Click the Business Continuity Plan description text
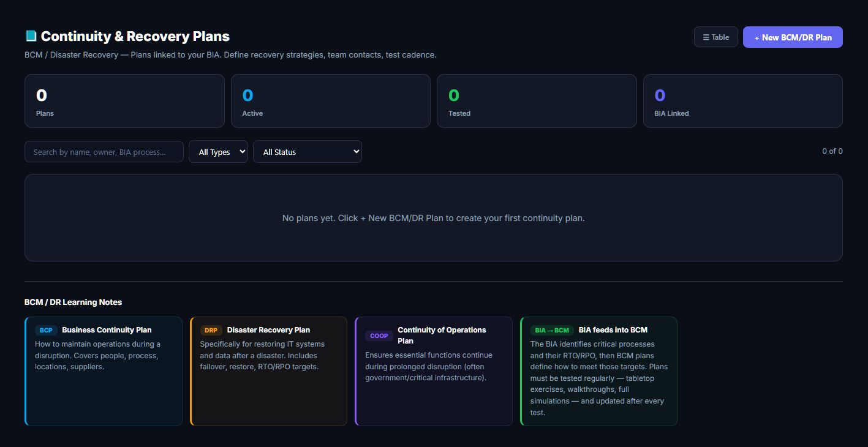Screen dimensions: 868x447 point(98,355)
